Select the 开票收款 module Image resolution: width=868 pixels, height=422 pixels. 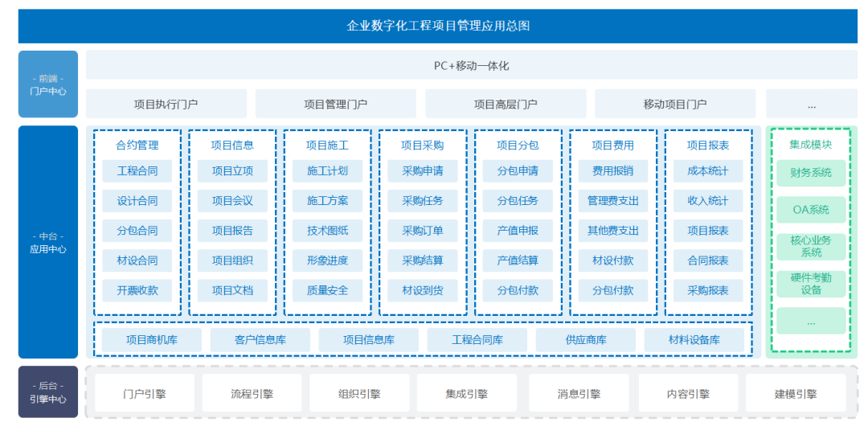point(137,290)
